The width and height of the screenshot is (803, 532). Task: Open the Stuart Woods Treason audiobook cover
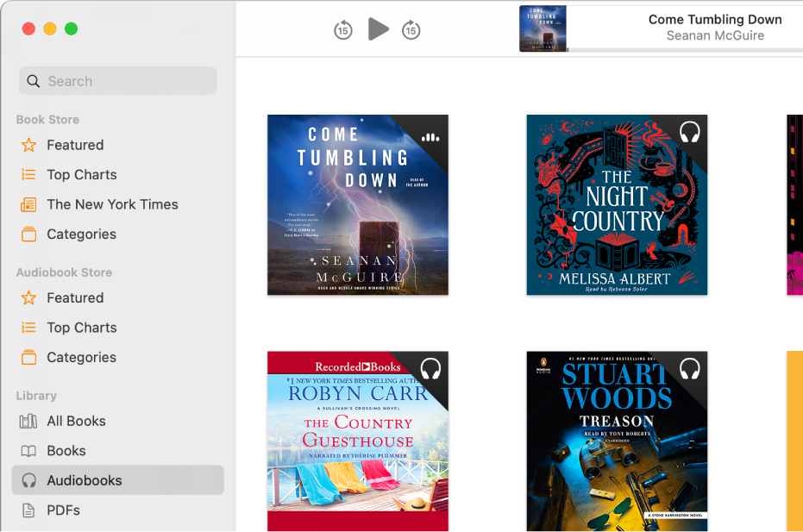tap(617, 441)
